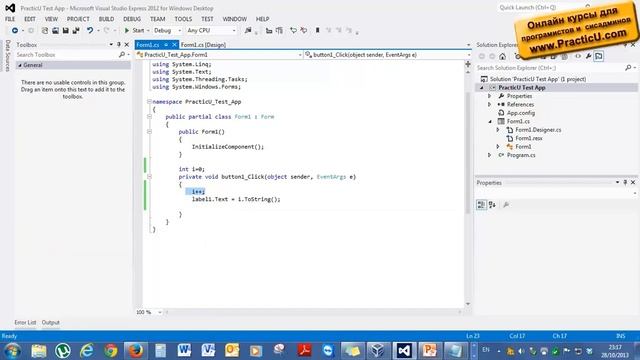
Task: Close the Form1.cs editor tab
Action: pyautogui.click(x=174, y=45)
